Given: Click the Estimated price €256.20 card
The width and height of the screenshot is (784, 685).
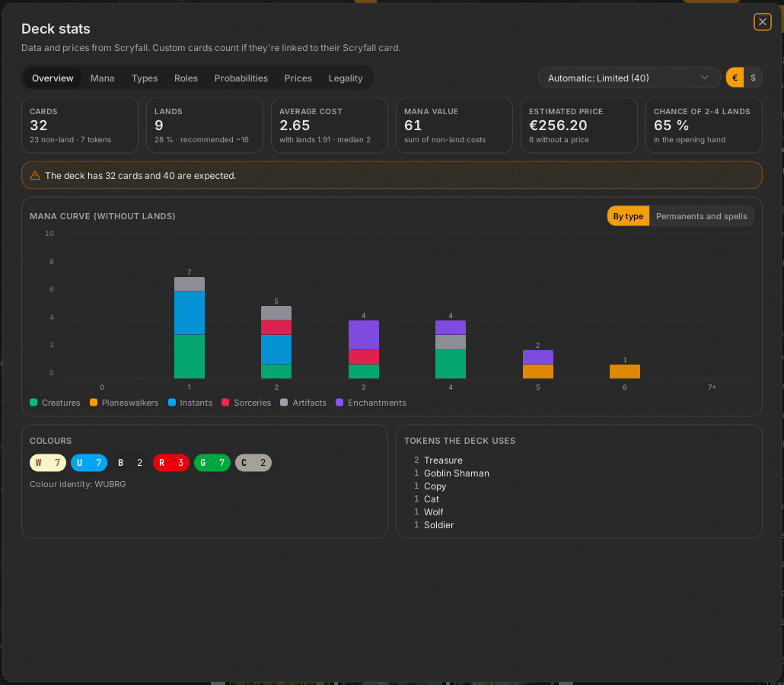Looking at the screenshot, I should coord(579,125).
